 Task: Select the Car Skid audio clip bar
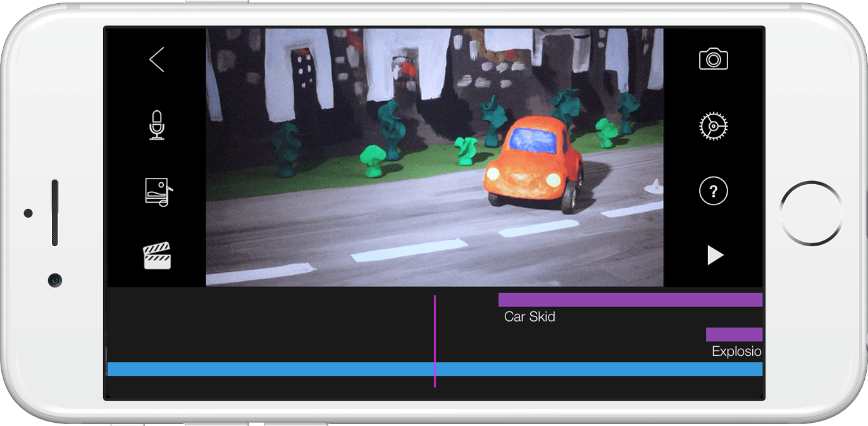pos(630,300)
